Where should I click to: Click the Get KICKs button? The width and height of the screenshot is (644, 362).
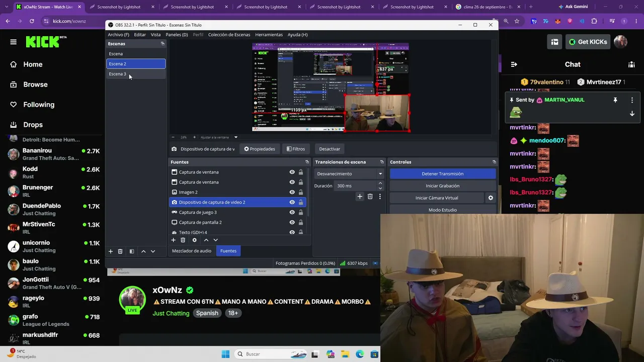pos(588,42)
